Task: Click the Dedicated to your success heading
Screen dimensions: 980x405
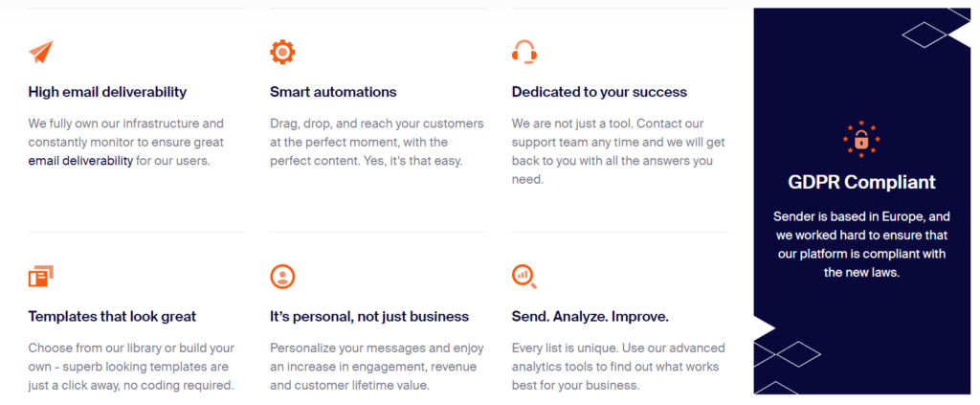Action: click(x=599, y=92)
